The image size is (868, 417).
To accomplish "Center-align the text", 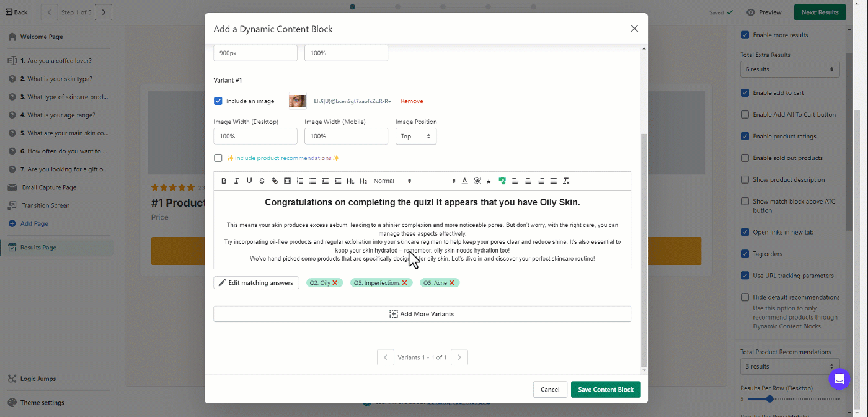I will pyautogui.click(x=528, y=181).
